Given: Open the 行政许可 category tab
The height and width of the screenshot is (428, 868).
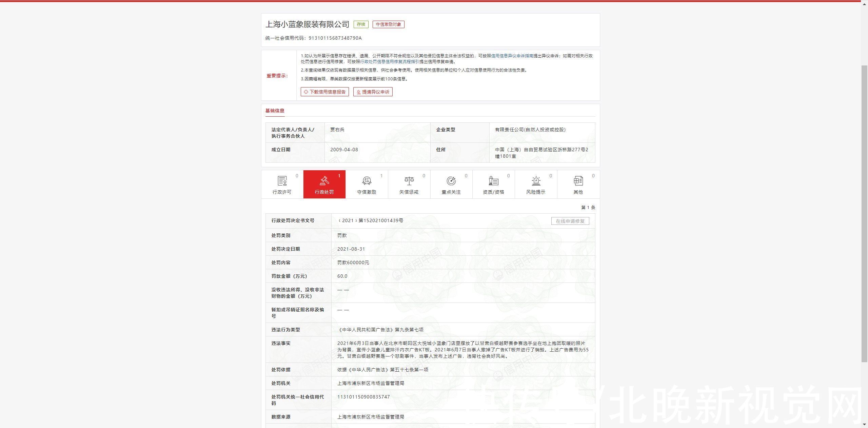Looking at the screenshot, I should coord(282,184).
